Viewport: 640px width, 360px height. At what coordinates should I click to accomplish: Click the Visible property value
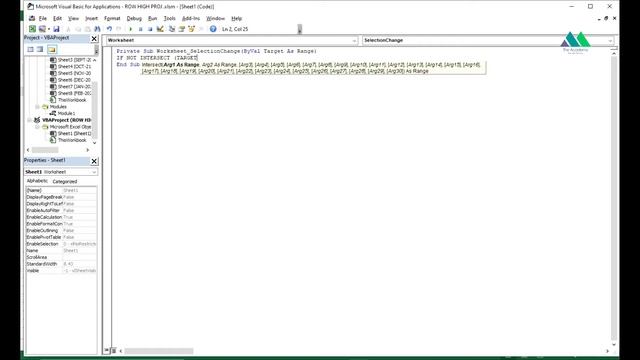click(80, 271)
